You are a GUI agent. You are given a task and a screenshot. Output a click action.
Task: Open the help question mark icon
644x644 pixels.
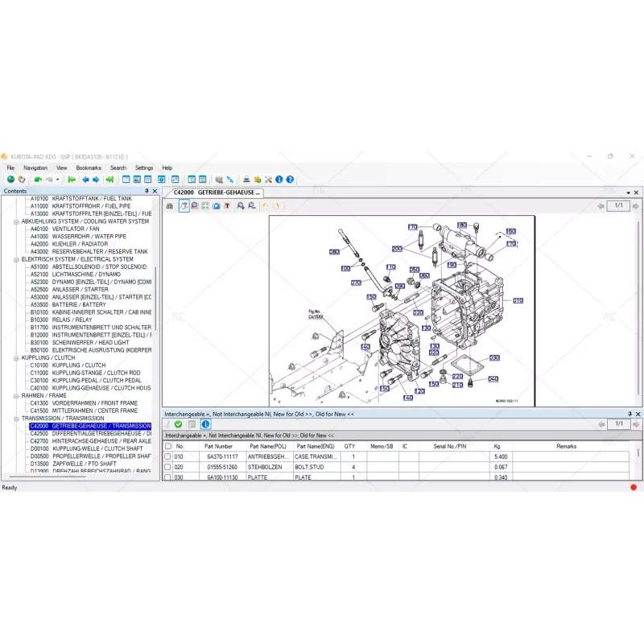(x=290, y=180)
